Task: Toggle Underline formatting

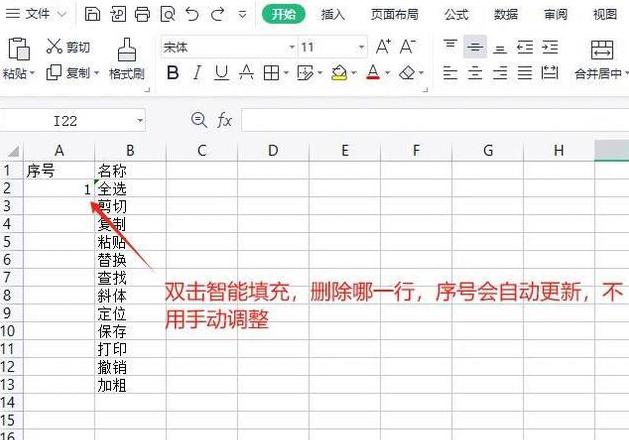Action: pos(221,73)
